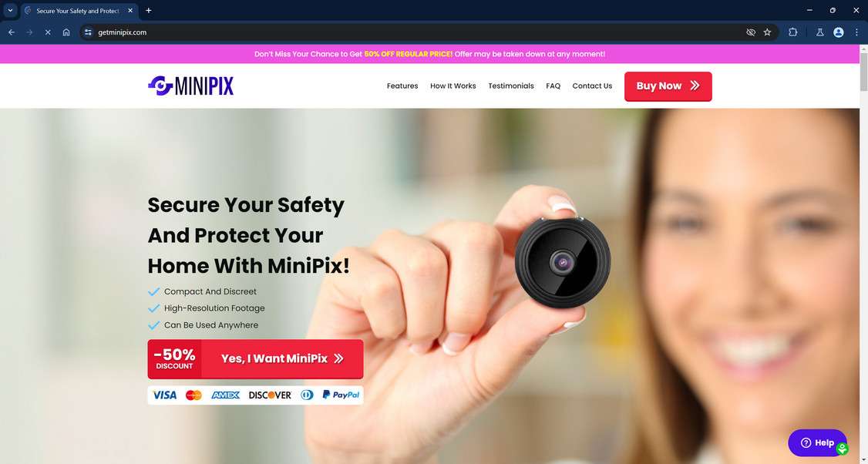
Task: Expand the tab search dropdown
Action: 10,10
